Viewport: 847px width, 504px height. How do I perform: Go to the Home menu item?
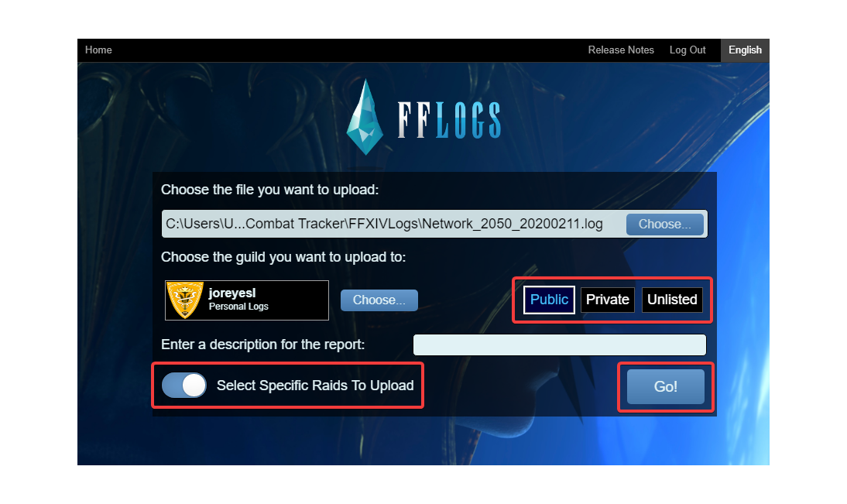pyautogui.click(x=98, y=50)
